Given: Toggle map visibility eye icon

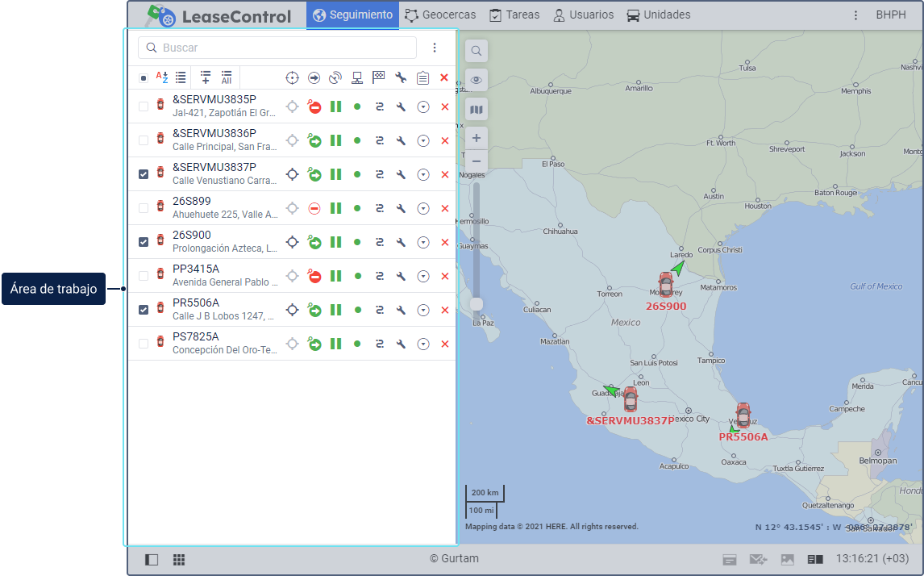Looking at the screenshot, I should tap(477, 80).
